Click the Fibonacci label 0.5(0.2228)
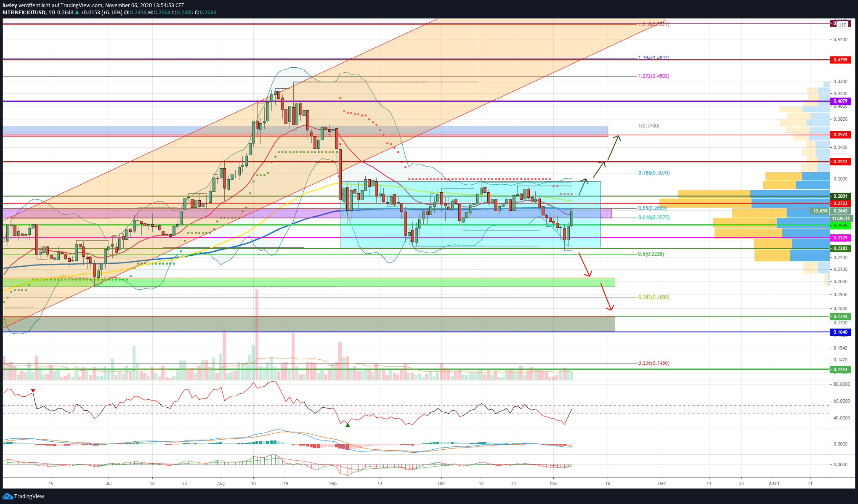The image size is (858, 504). [x=651, y=254]
